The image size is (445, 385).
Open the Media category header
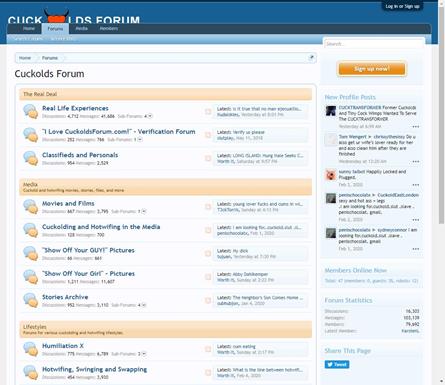point(30,184)
